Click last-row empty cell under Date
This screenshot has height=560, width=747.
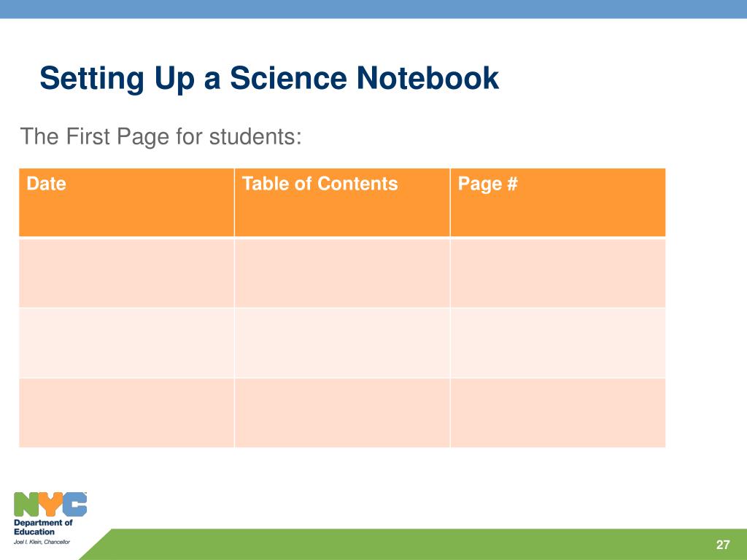coord(126,413)
